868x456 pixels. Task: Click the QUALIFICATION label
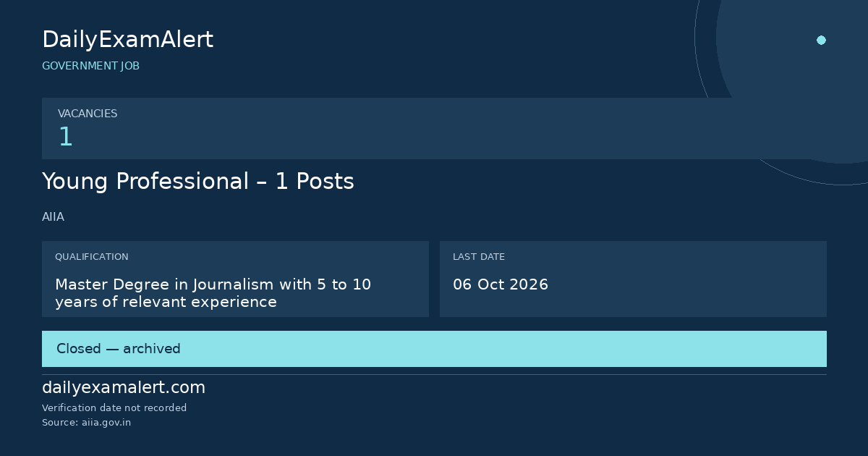click(x=92, y=257)
